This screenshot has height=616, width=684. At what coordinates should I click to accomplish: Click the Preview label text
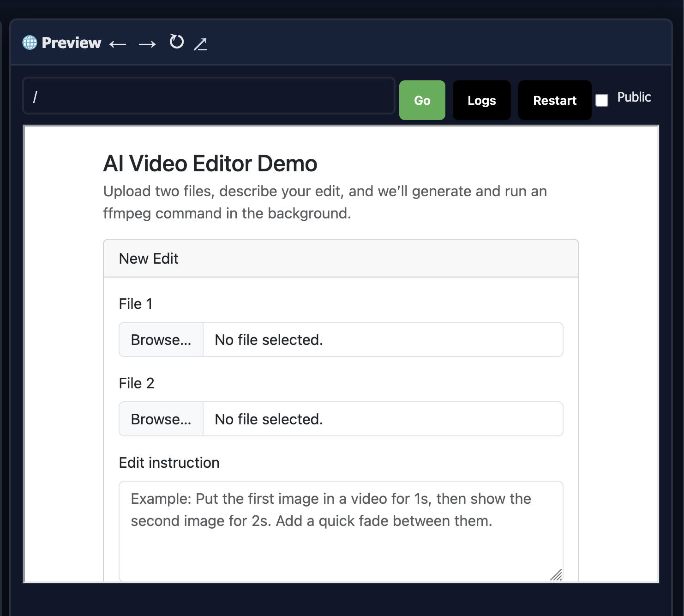click(x=71, y=42)
